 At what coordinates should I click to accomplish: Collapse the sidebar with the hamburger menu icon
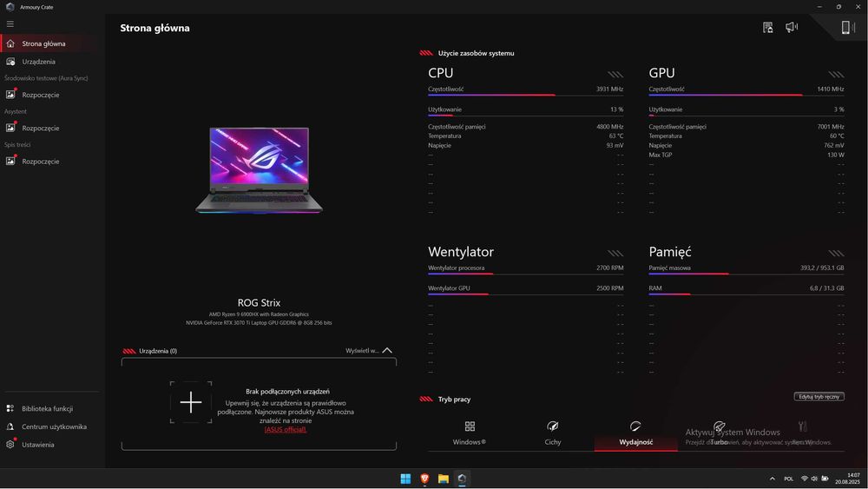pyautogui.click(x=10, y=23)
